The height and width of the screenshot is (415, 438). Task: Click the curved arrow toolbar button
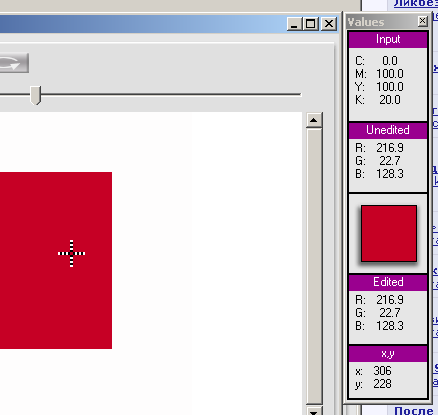[x=14, y=63]
